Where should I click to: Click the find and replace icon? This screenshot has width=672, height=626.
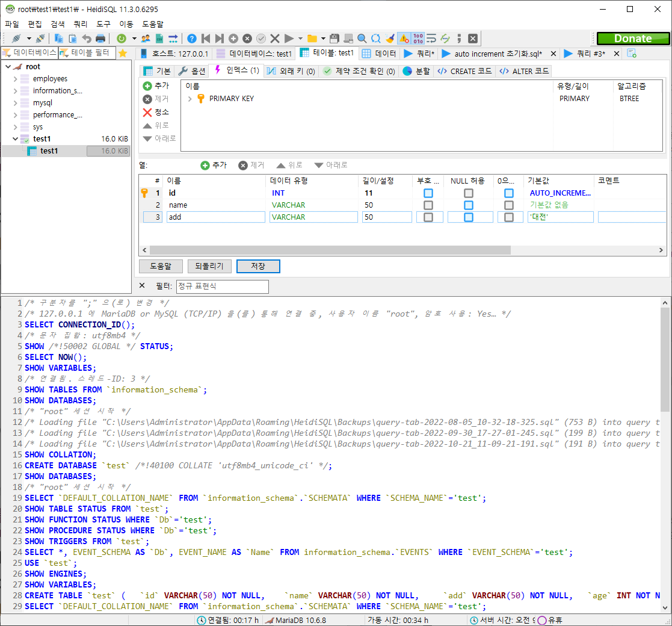point(376,39)
